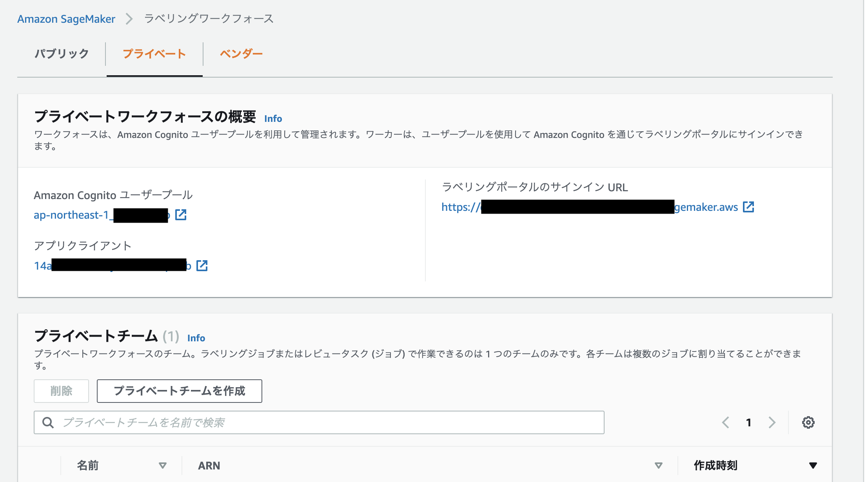Sort by 名前 column arrow
The height and width of the screenshot is (482, 868).
(163, 466)
